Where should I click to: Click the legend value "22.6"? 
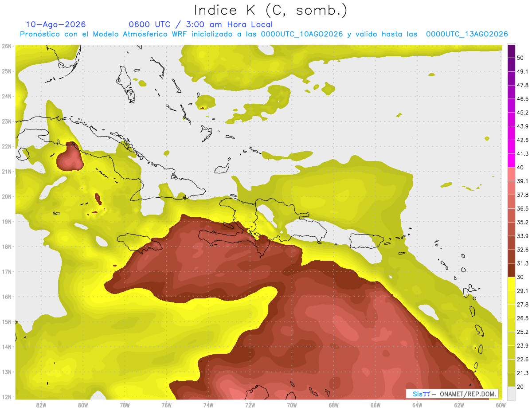click(x=523, y=359)
